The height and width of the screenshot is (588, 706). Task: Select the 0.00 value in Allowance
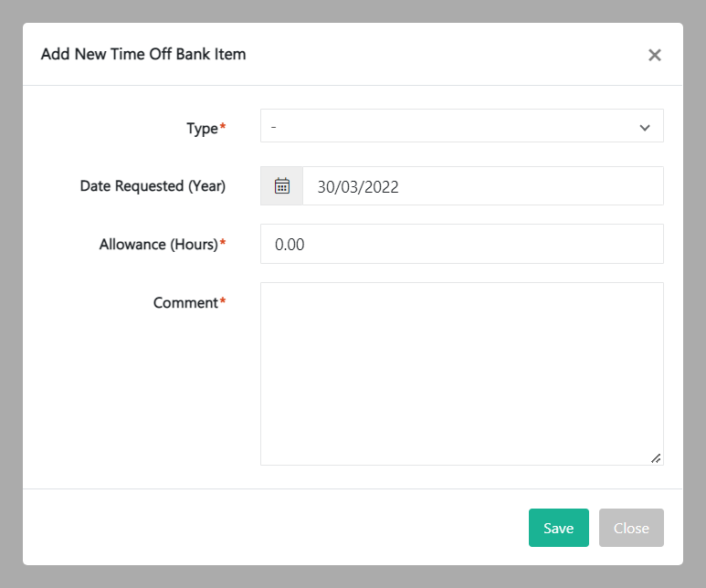coord(290,245)
